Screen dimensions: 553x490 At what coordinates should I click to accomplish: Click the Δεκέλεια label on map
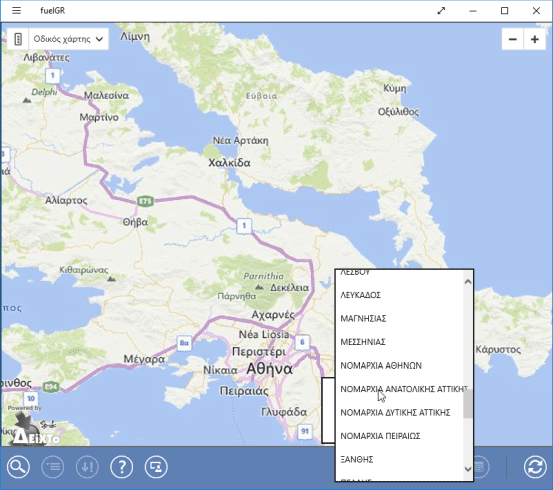290,288
